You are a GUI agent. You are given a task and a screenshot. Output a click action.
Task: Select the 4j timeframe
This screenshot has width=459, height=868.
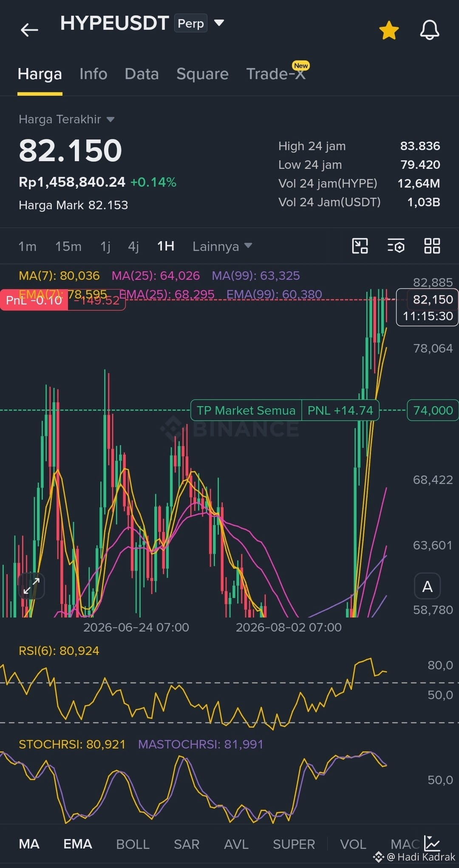[x=133, y=246]
